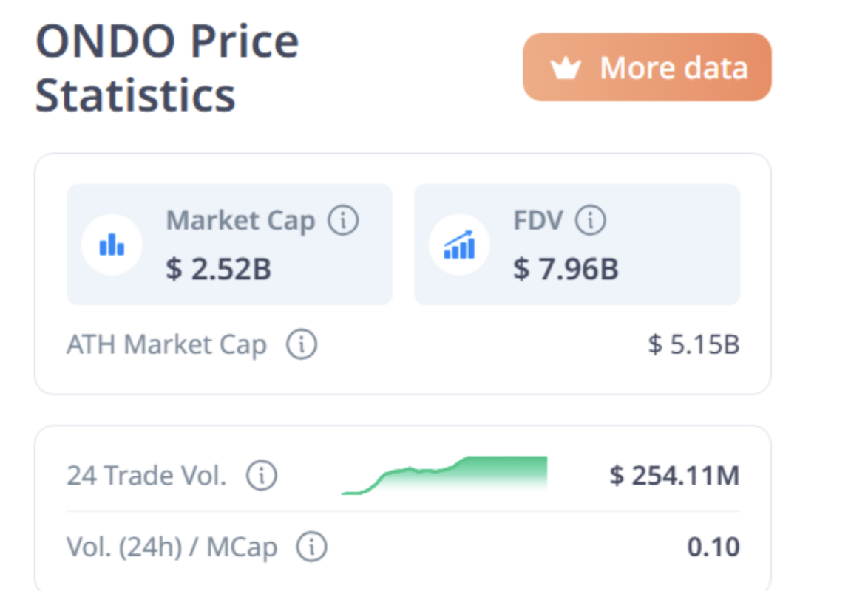This screenshot has height=591, width=868.
Task: Click the Vol. (24h) / MCap label
Action: pos(172,547)
